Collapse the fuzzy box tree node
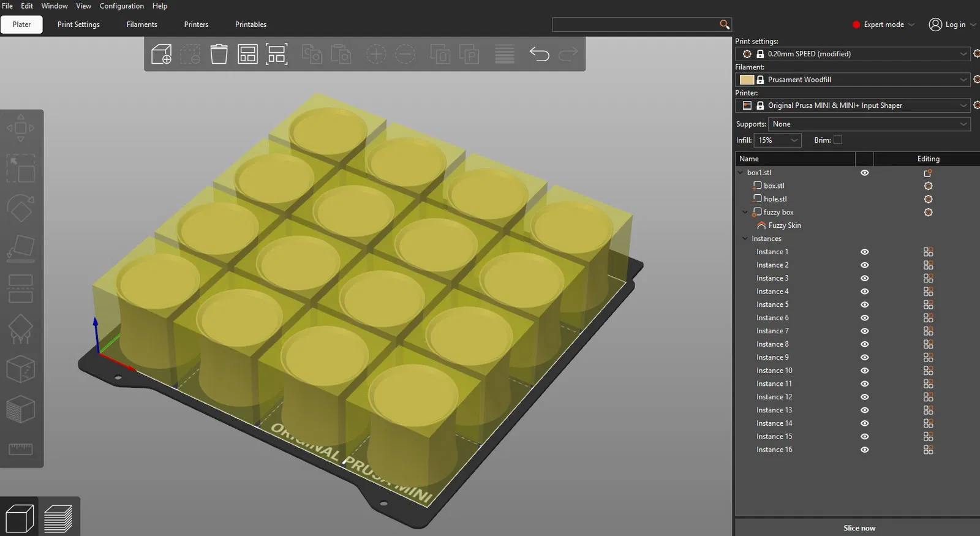The width and height of the screenshot is (980, 536). [x=745, y=213]
